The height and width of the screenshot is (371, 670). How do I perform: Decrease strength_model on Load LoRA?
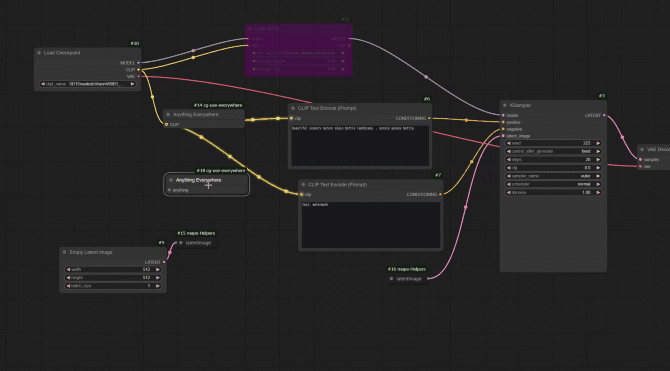click(254, 61)
